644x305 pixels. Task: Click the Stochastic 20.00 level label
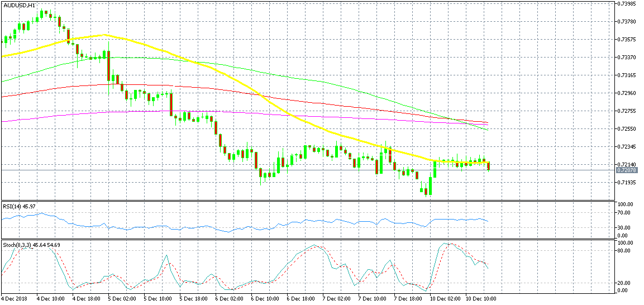623,283
